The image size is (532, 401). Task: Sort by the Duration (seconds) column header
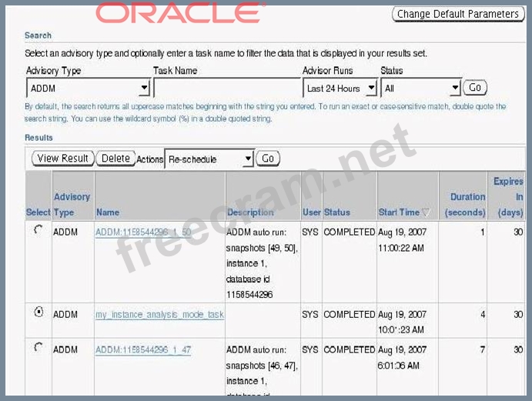pyautogui.click(x=465, y=205)
